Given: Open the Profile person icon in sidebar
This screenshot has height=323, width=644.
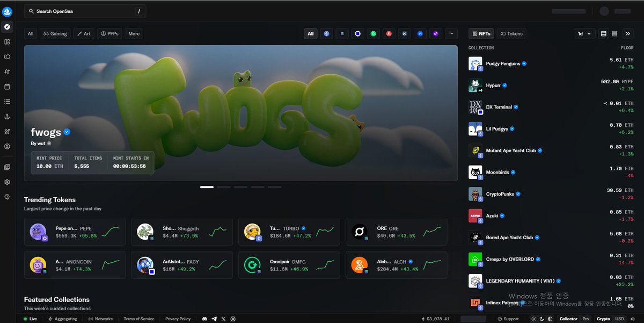Looking at the screenshot, I should (7, 146).
